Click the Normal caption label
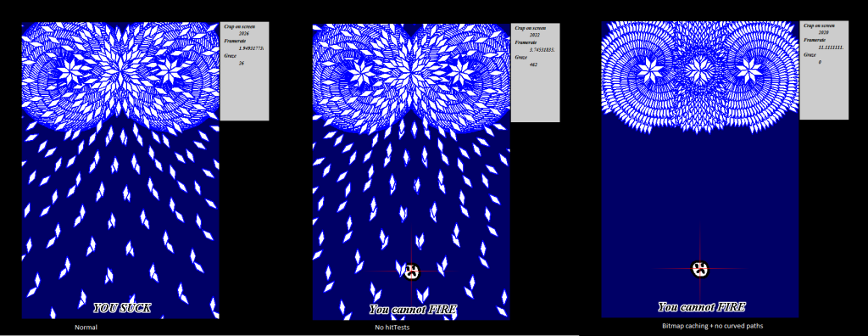The width and height of the screenshot is (868, 336). pyautogui.click(x=86, y=328)
